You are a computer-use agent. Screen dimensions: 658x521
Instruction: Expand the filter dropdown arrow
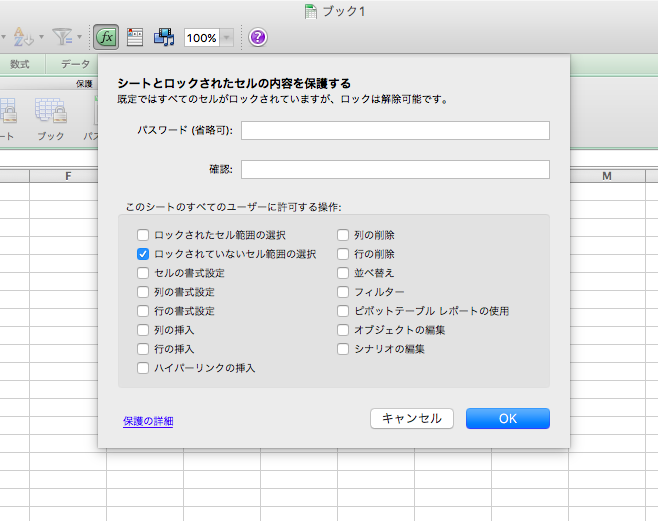(x=81, y=37)
